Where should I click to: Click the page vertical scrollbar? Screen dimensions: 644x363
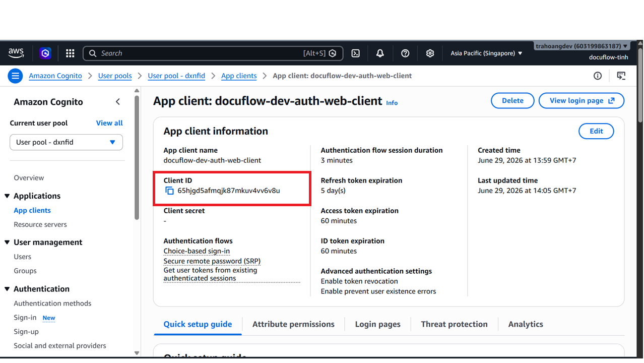[640, 85]
